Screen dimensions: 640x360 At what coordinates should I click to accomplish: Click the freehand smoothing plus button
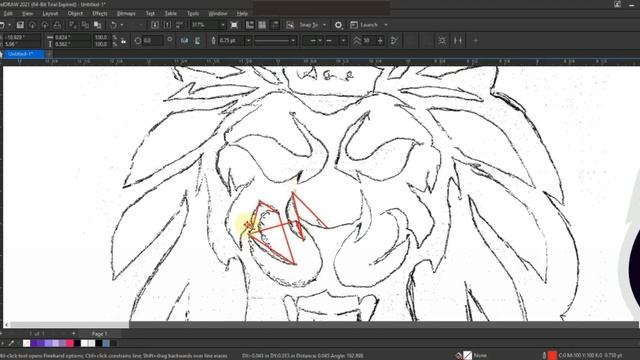pos(380,40)
